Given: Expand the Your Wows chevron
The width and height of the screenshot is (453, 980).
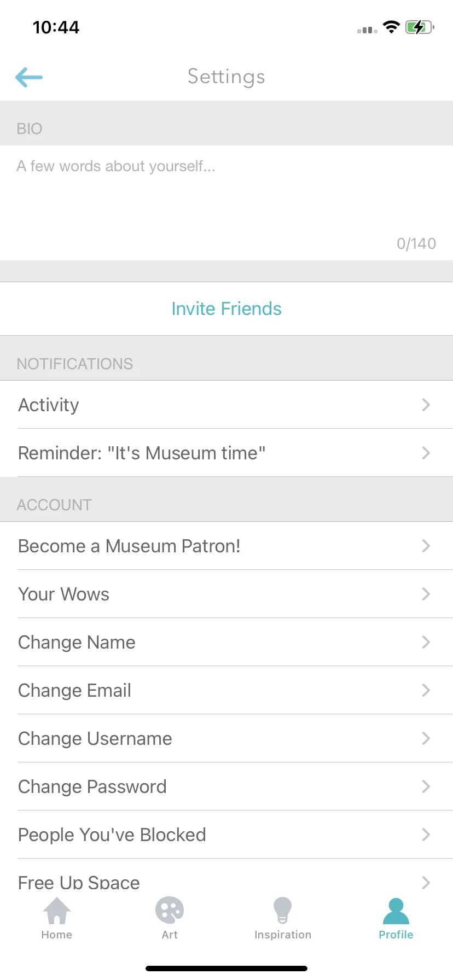Looking at the screenshot, I should 426,594.
